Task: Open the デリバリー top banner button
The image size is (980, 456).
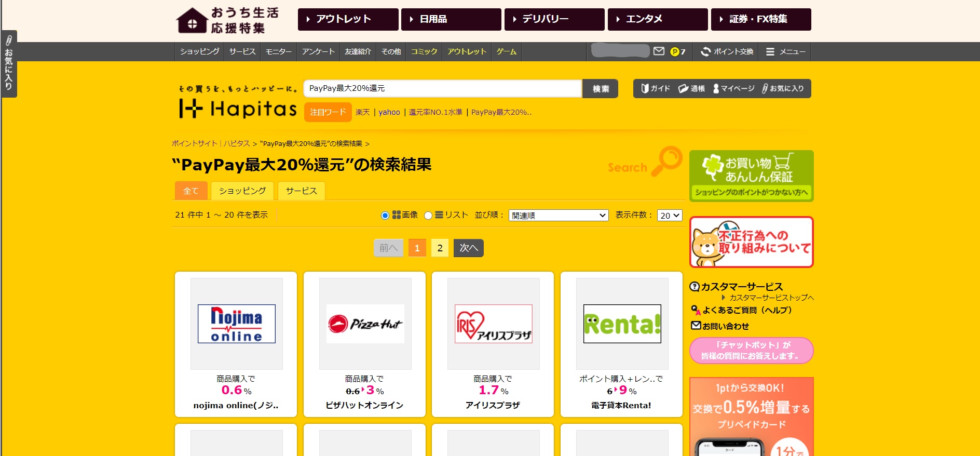Action: click(x=554, y=19)
